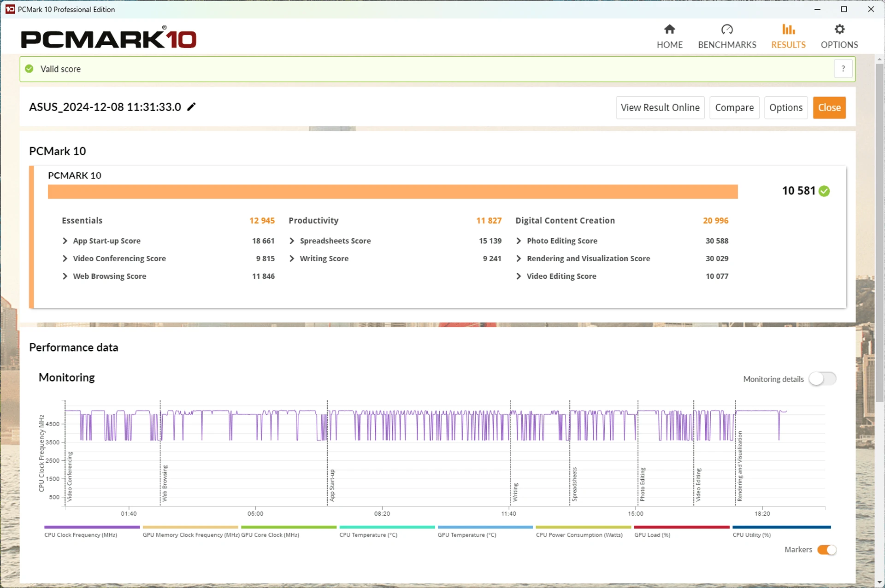
Task: Click the orange Close button
Action: point(829,107)
